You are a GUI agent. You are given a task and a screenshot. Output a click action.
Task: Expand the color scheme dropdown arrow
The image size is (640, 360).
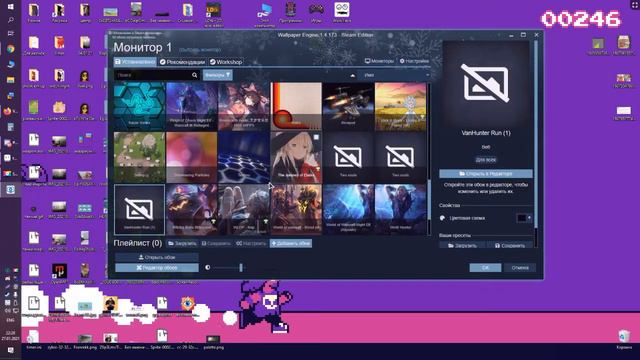point(529,218)
